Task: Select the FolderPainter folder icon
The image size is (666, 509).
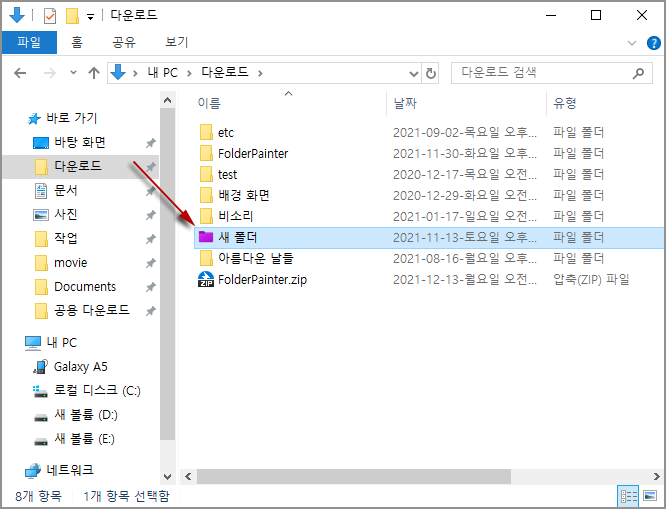Action: tap(206, 153)
